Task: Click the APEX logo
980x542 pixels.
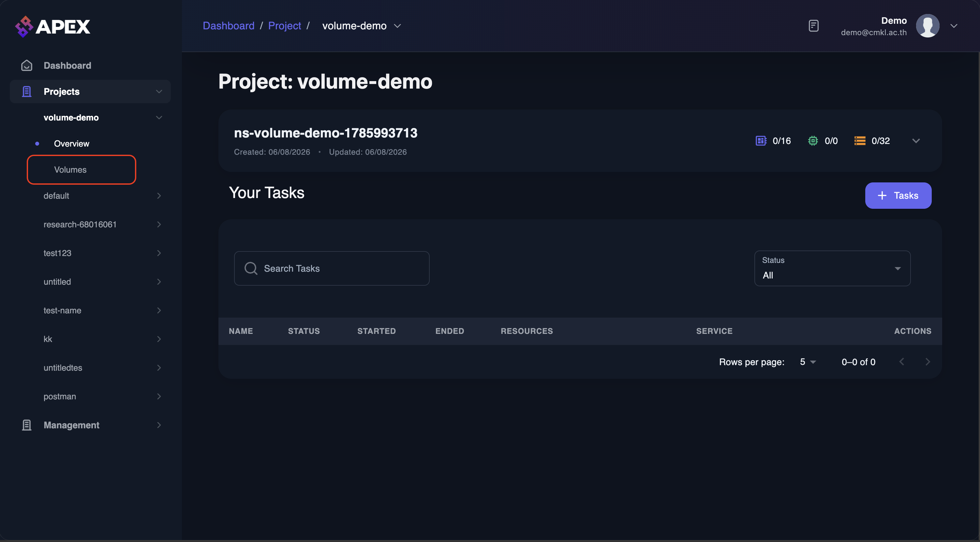Action: coord(53,26)
